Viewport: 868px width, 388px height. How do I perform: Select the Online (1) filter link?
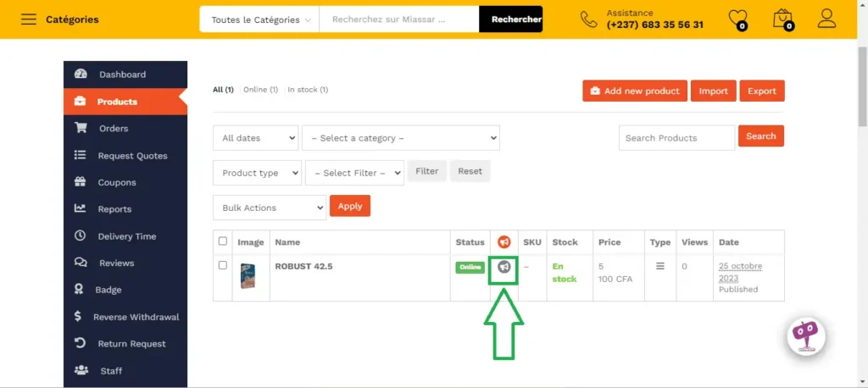pyautogui.click(x=260, y=90)
